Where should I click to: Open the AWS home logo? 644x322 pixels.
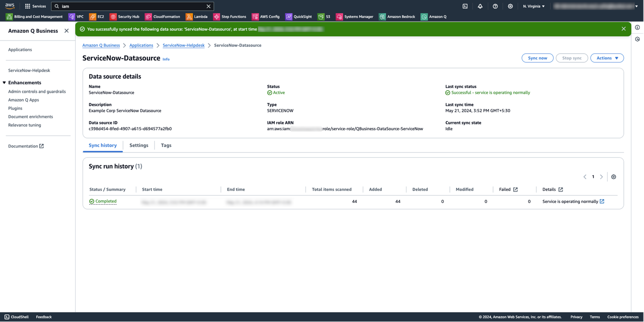coord(10,6)
